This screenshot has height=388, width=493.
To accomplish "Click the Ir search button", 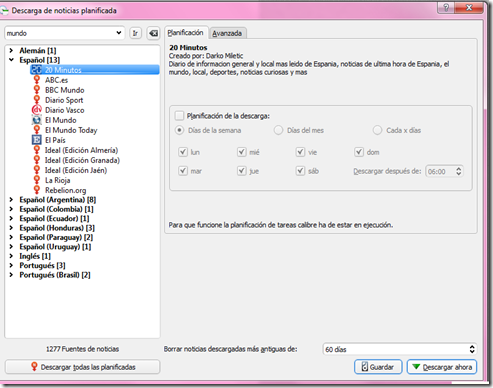I will [x=135, y=33].
